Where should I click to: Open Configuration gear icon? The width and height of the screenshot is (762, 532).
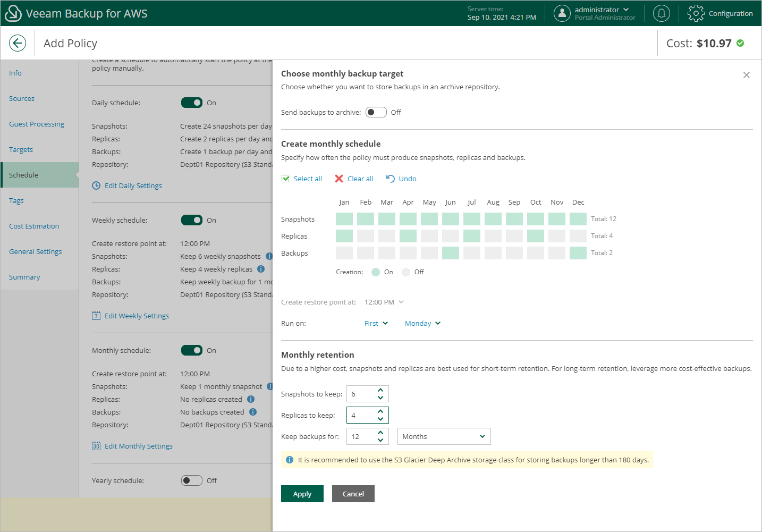(696, 13)
